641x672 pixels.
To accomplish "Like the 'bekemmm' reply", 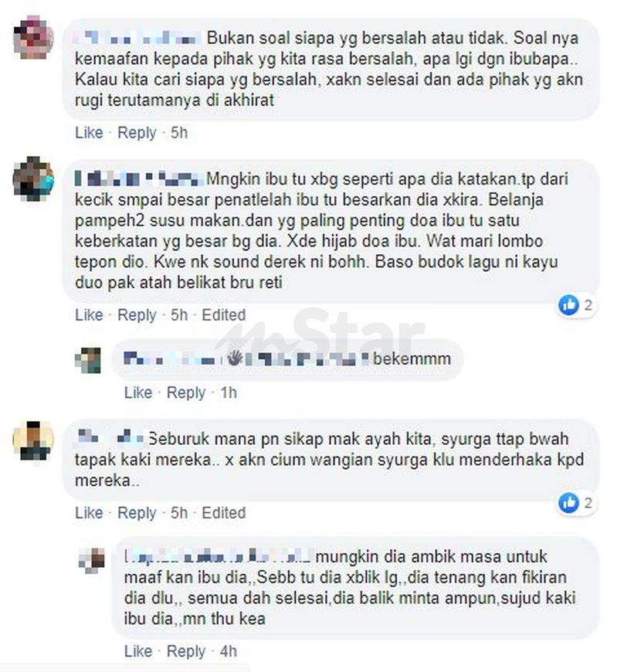I will click(x=138, y=392).
